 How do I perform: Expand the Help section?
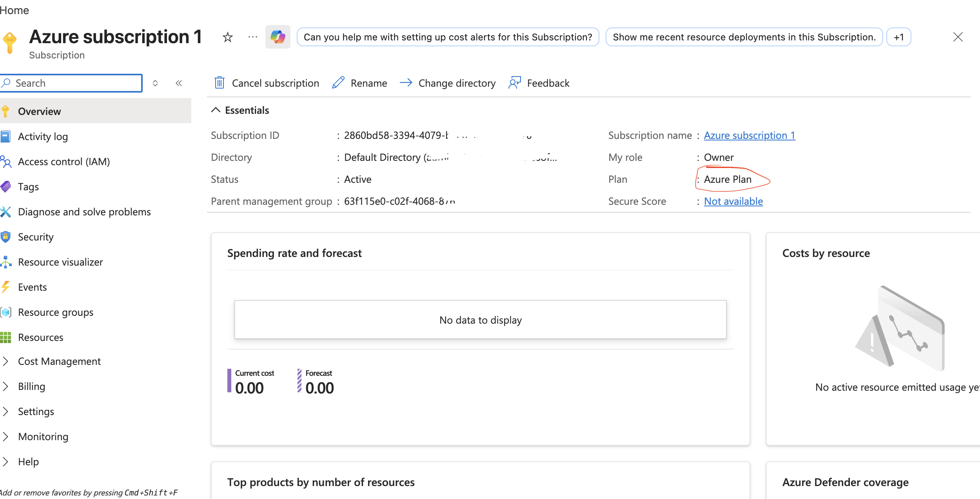5,462
